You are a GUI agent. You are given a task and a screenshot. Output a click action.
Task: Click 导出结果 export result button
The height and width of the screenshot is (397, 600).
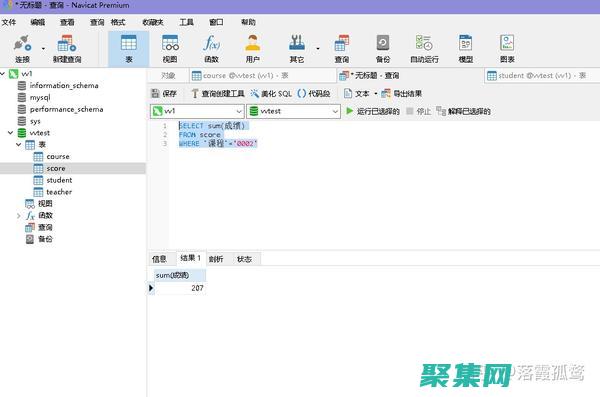402,93
